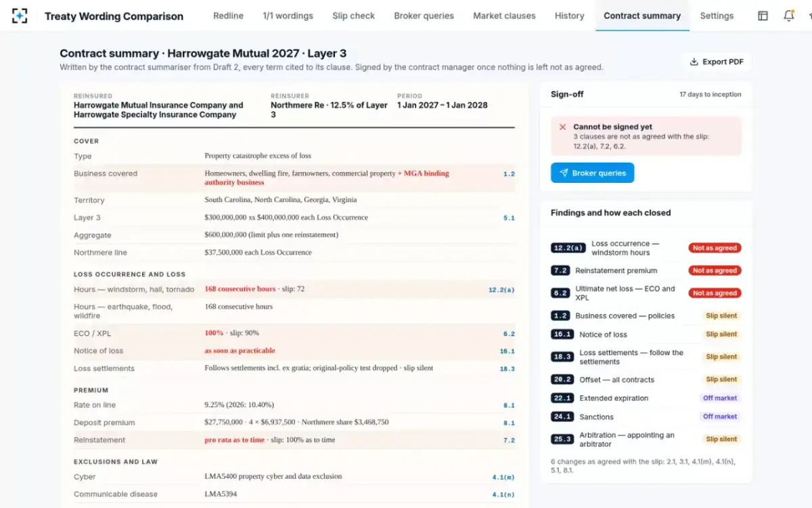Select the Market clauses tab

504,16
